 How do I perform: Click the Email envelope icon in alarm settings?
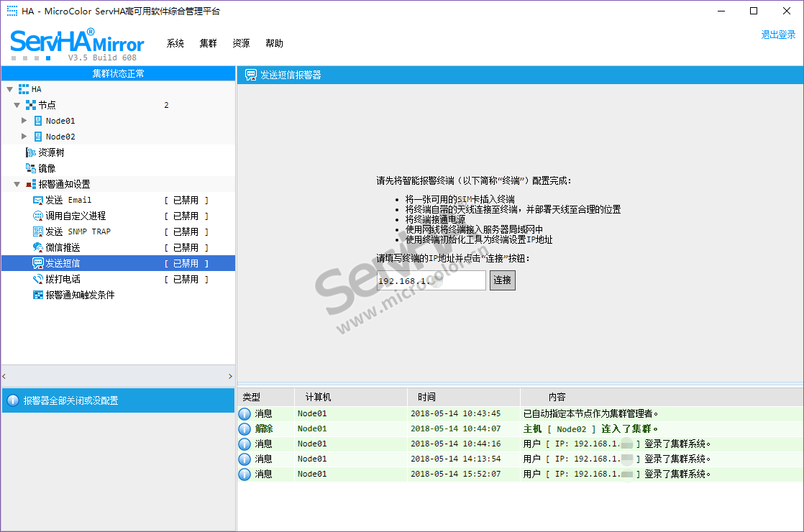point(38,200)
